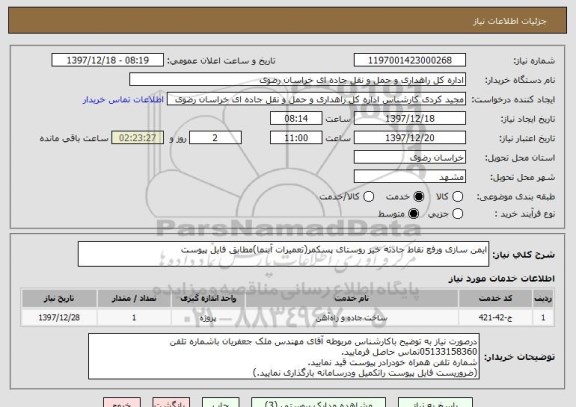The width and height of the screenshot is (576, 407).
Task: Click the جزئیات اطلاعات نیاز page header
Action: click(x=510, y=21)
